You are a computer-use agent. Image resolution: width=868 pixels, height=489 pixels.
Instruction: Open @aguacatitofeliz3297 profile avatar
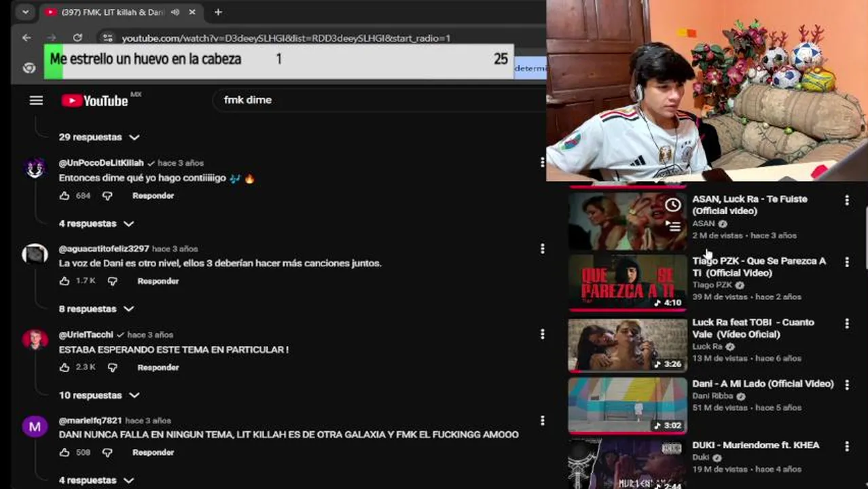click(x=35, y=254)
